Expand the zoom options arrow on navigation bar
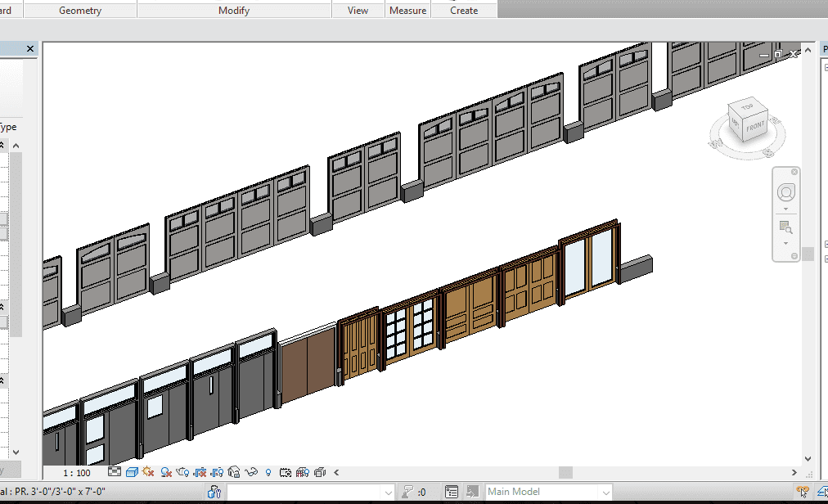The image size is (828, 504). 785,243
